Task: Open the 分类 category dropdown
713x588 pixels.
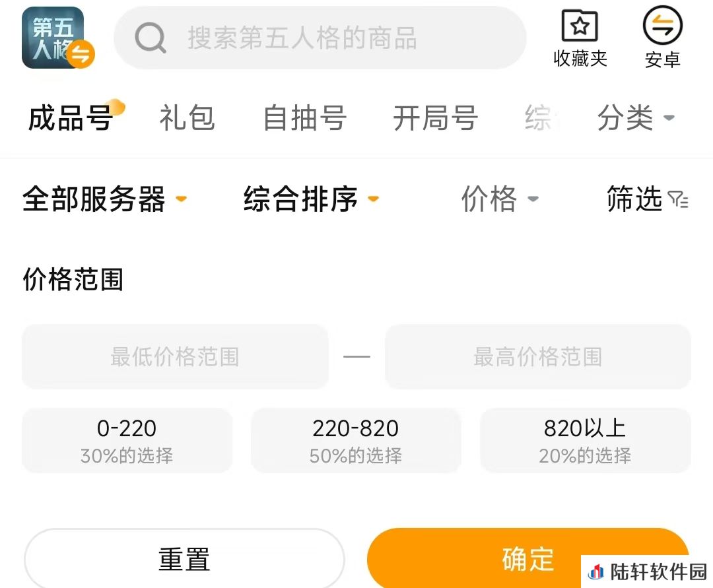Action: pos(636,117)
